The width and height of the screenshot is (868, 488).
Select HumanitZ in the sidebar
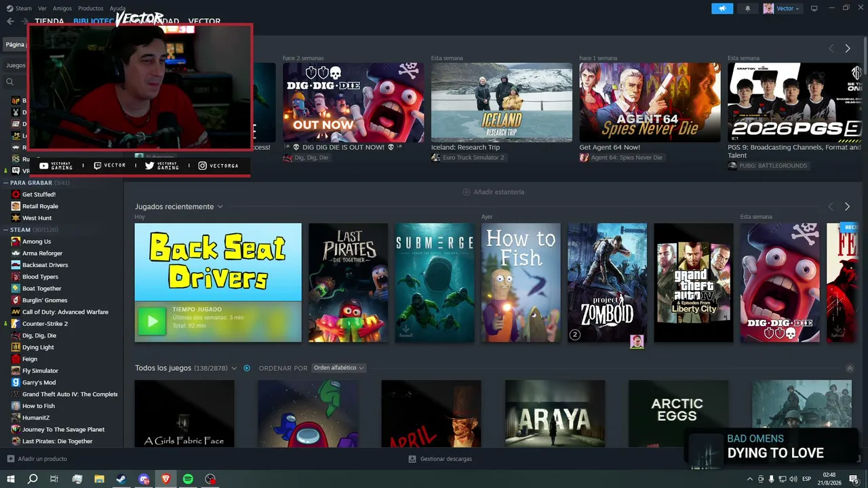pyautogui.click(x=36, y=418)
